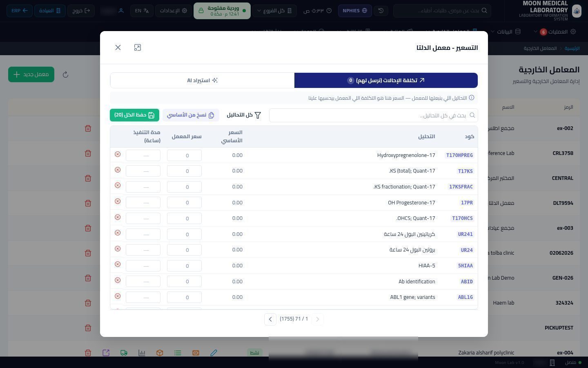This screenshot has width=588, height=368.
Task: Focus the بحث في كل التحاليل search field
Action: click(x=373, y=115)
